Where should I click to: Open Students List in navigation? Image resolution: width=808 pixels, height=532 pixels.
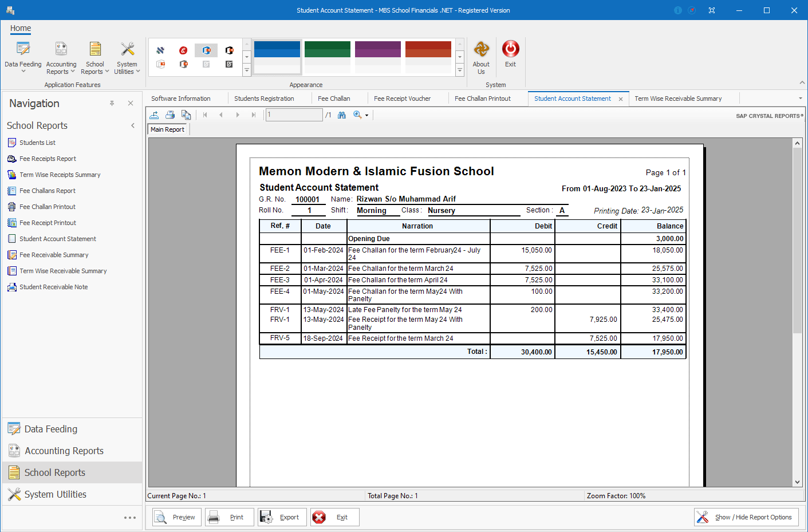(37, 143)
